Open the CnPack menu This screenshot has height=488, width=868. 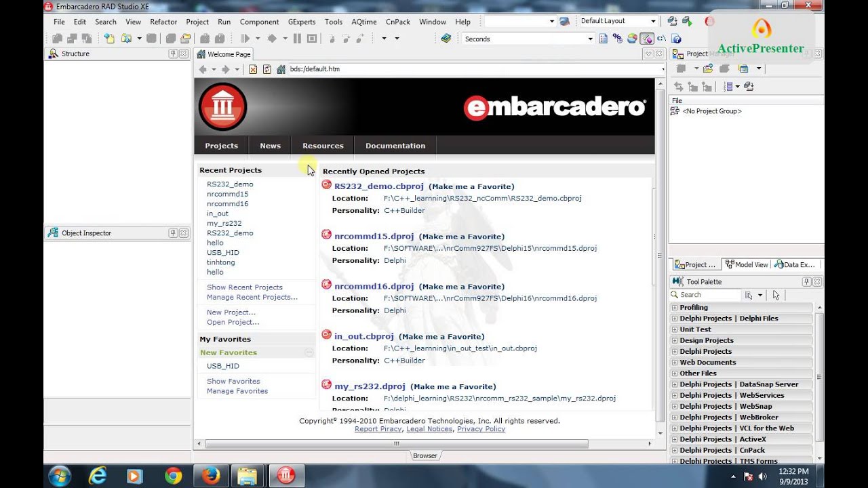(x=397, y=22)
